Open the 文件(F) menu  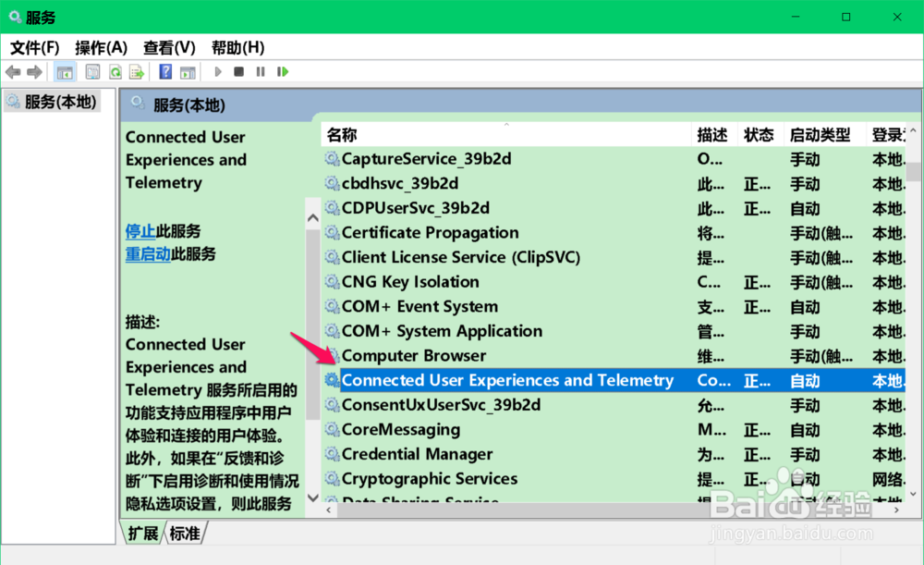click(x=35, y=48)
